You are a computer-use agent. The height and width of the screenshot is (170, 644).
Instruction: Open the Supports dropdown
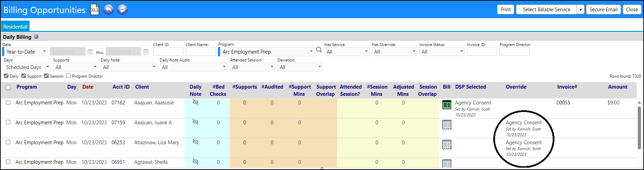tap(76, 67)
